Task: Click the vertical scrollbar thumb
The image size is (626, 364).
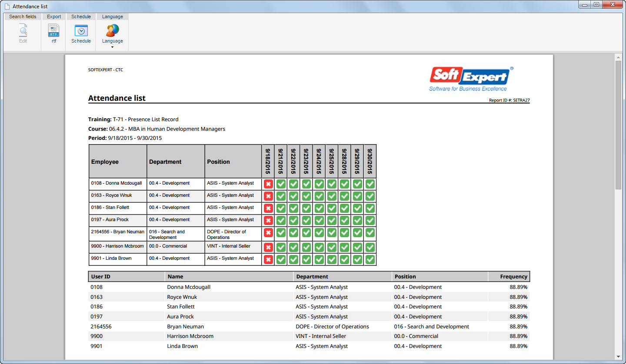Action: (618, 125)
